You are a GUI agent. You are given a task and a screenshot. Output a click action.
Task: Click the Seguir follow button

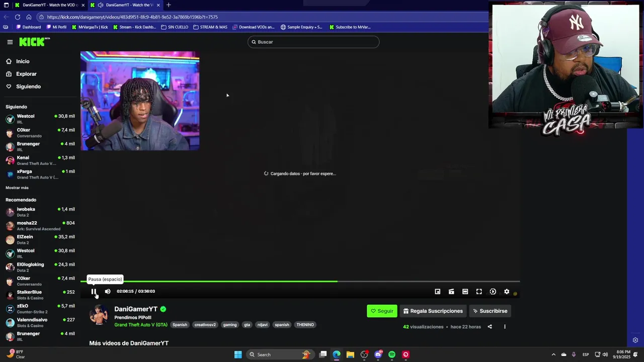[382, 311]
